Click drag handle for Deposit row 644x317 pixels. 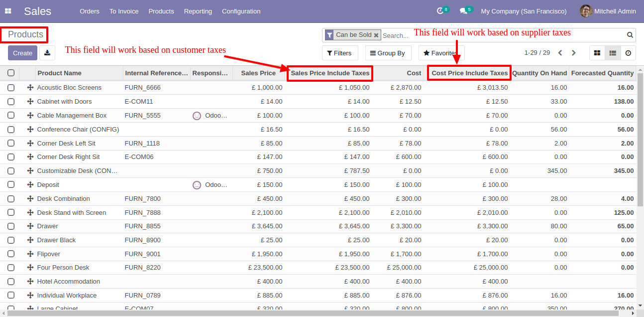(30, 185)
